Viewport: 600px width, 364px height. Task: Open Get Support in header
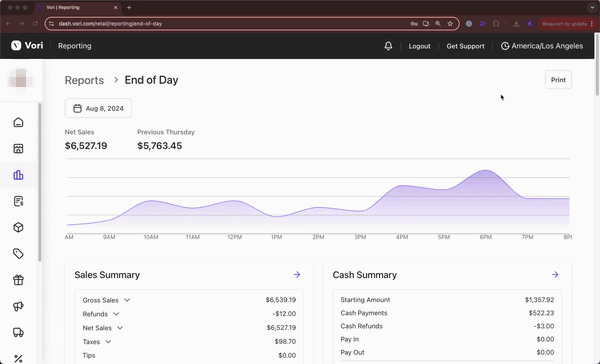click(x=465, y=46)
